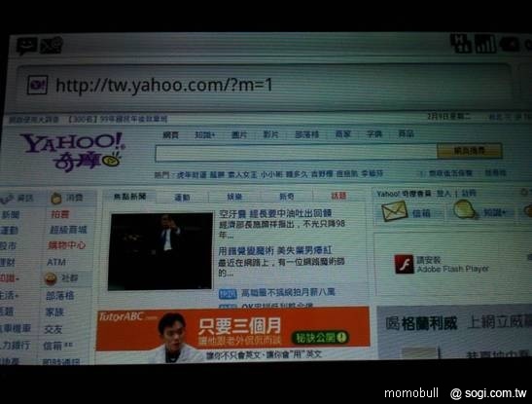Screen dimensions: 532x404
Task: Click the 知識+ speech bubble icon
Action: coord(466,209)
